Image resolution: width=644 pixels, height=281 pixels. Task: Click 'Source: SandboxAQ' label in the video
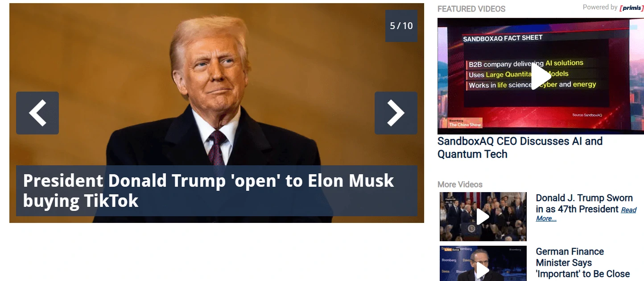[587, 115]
